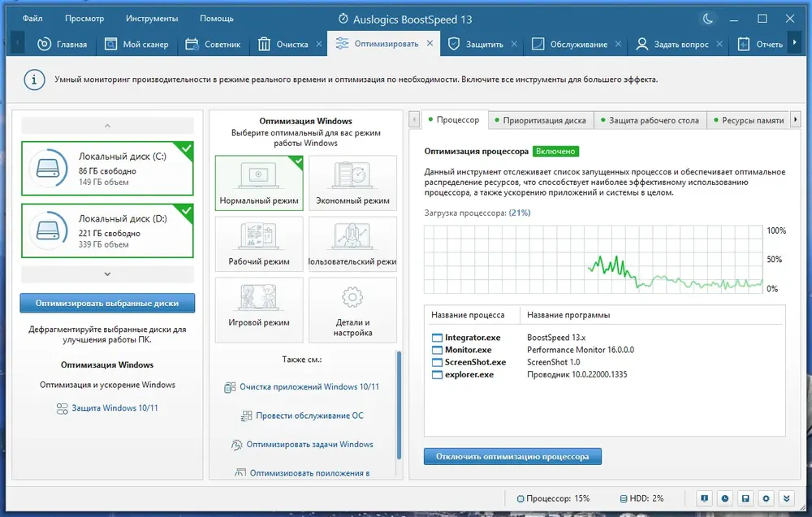Close the Обслуживание tab

click(618, 44)
